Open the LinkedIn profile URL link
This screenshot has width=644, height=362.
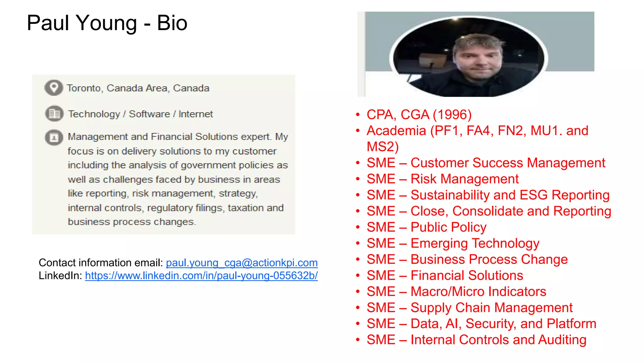(x=201, y=276)
